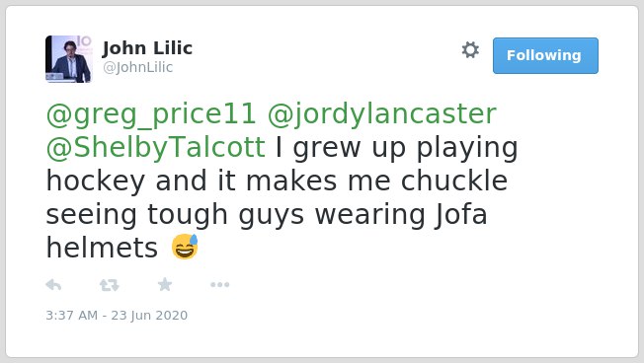Click the sweating smile emoji
Viewport: 644px width, 363px height.
tap(185, 247)
